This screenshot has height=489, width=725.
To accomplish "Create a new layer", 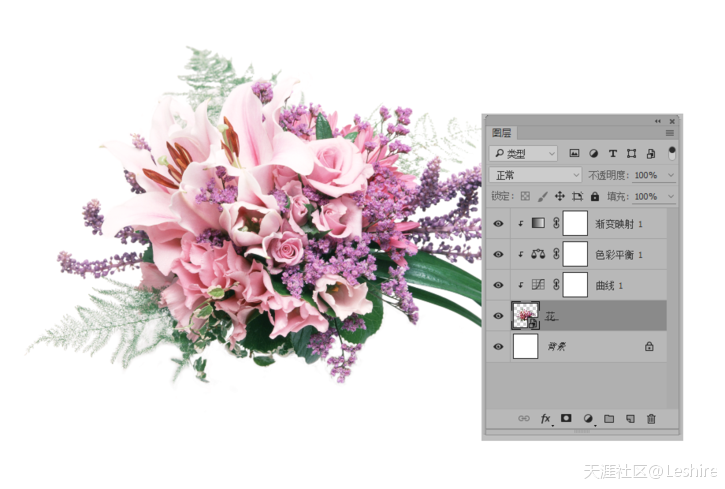I will pos(630,418).
